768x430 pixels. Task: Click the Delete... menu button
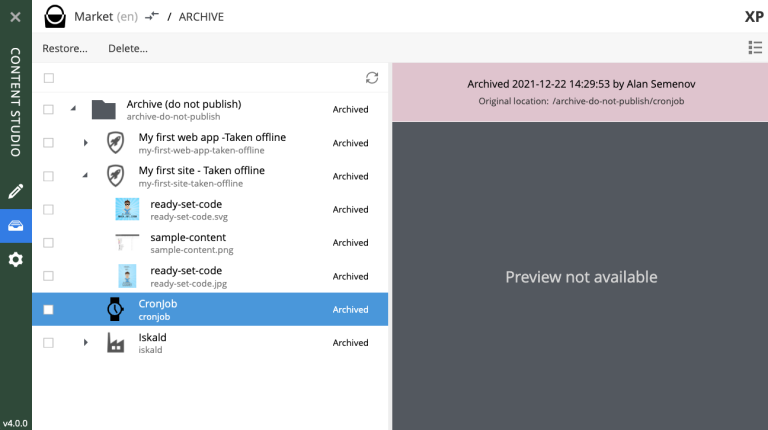point(128,48)
